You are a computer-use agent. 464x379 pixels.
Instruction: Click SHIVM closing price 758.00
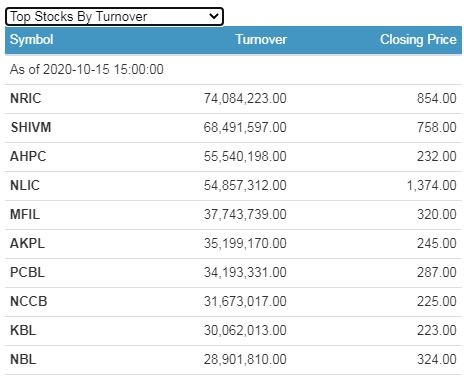tap(437, 127)
